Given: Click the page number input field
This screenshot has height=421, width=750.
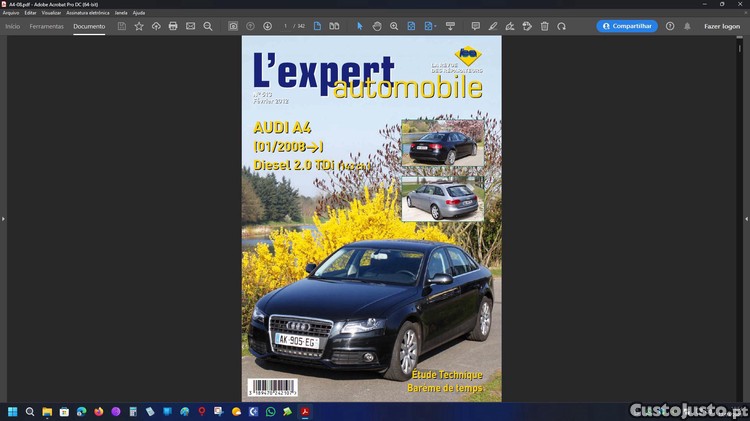Looking at the screenshot, I should pyautogui.click(x=285, y=26).
